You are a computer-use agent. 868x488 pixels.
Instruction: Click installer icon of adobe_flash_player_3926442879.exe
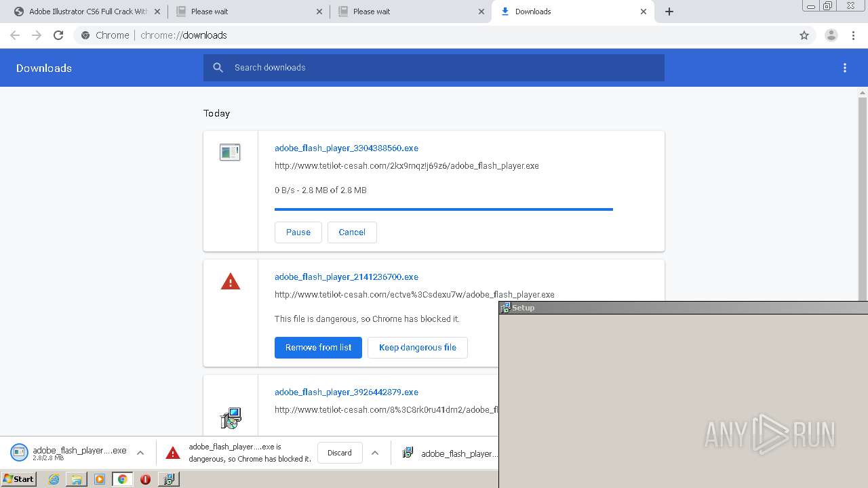tap(231, 418)
